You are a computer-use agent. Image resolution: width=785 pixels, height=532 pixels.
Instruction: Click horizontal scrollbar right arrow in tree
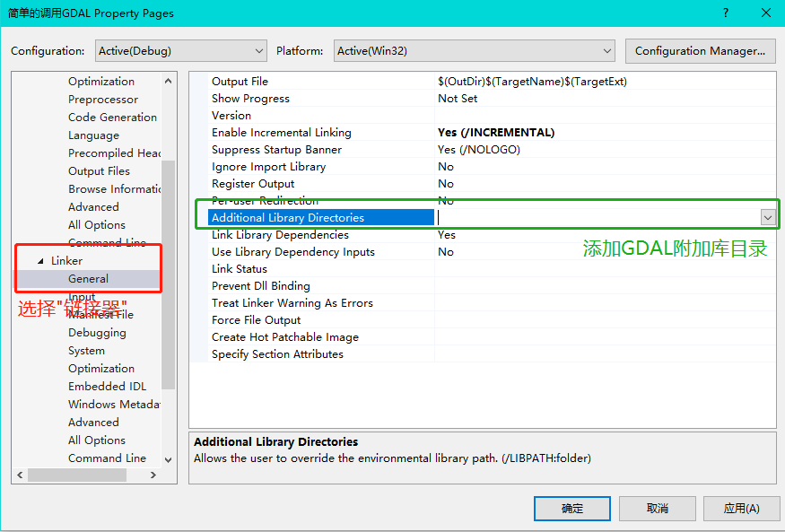(153, 475)
